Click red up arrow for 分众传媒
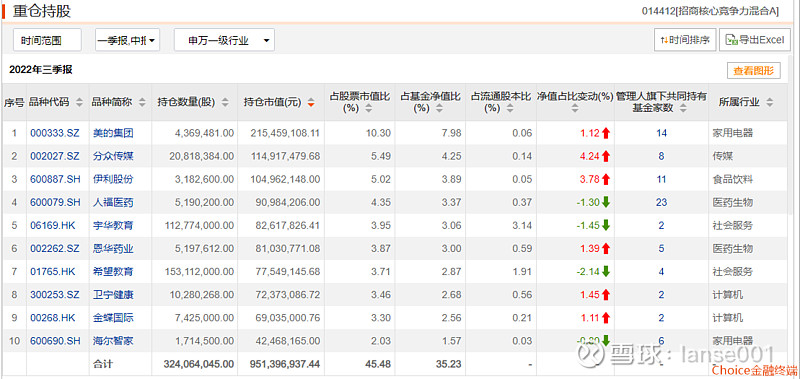 pos(606,156)
